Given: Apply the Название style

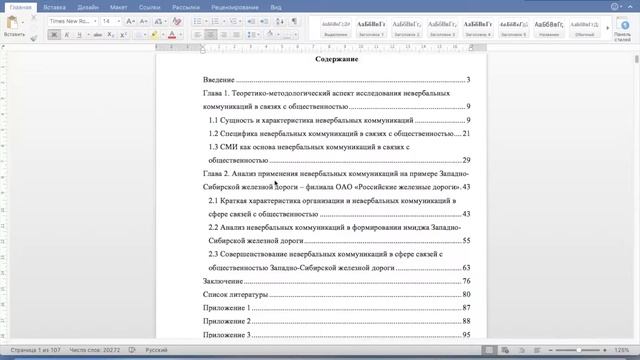Looking at the screenshot, I should [549, 28].
